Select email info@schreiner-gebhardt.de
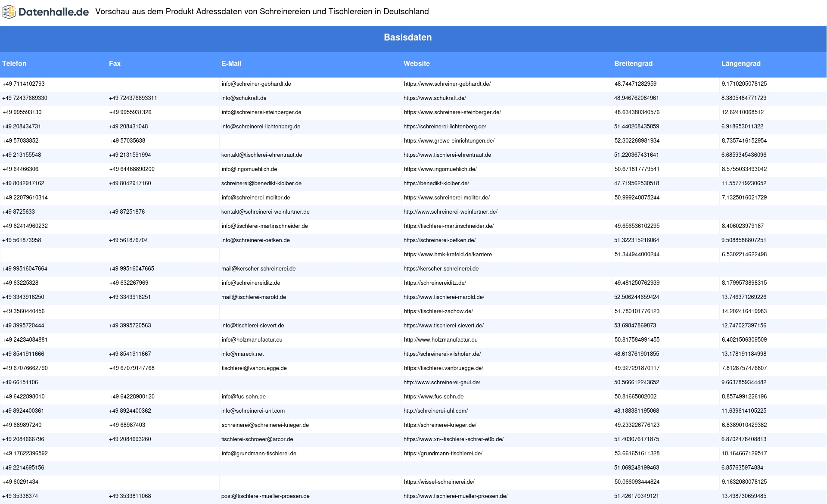 [256, 84]
